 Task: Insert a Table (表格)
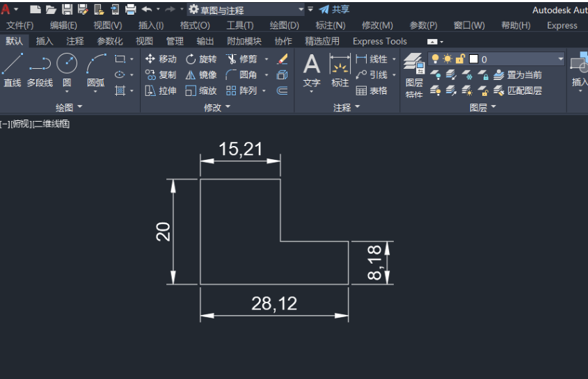point(372,90)
